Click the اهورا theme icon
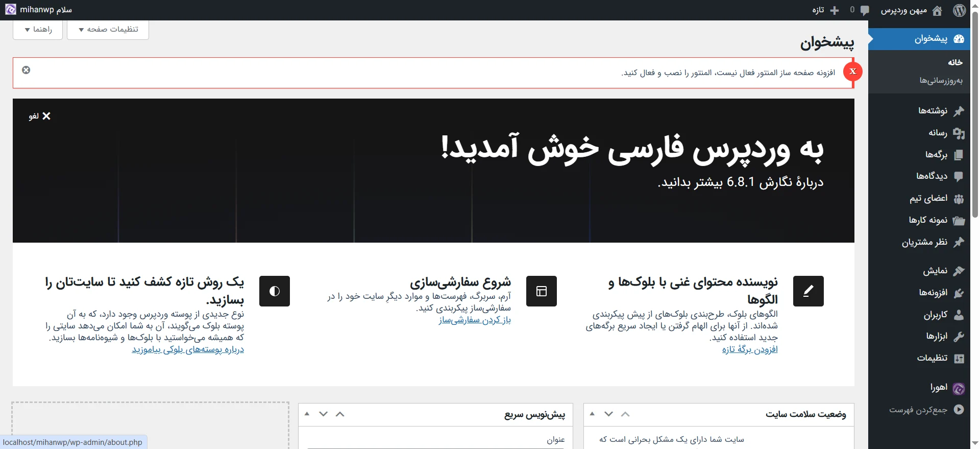 coord(959,389)
